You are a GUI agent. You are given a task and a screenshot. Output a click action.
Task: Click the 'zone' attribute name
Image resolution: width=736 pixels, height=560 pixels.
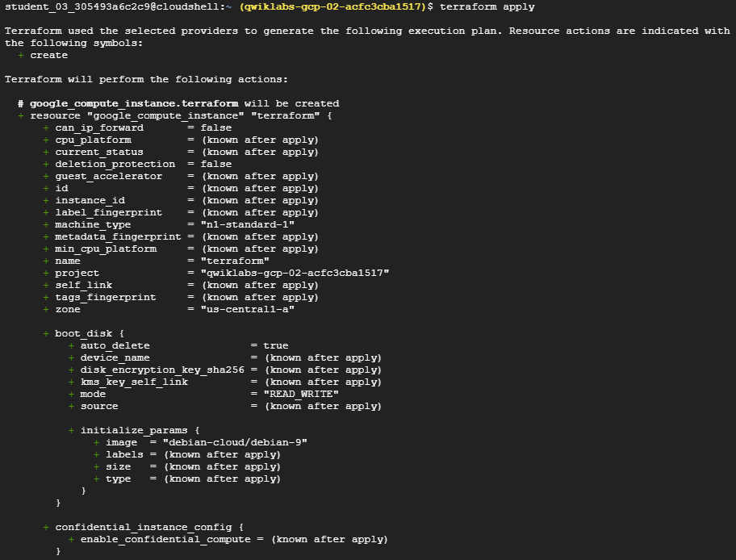[68, 309]
